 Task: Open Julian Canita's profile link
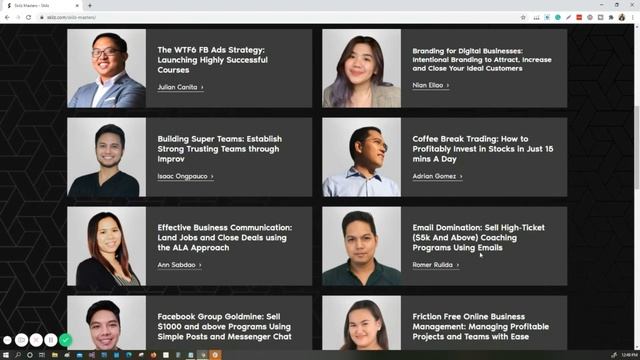[x=180, y=87]
